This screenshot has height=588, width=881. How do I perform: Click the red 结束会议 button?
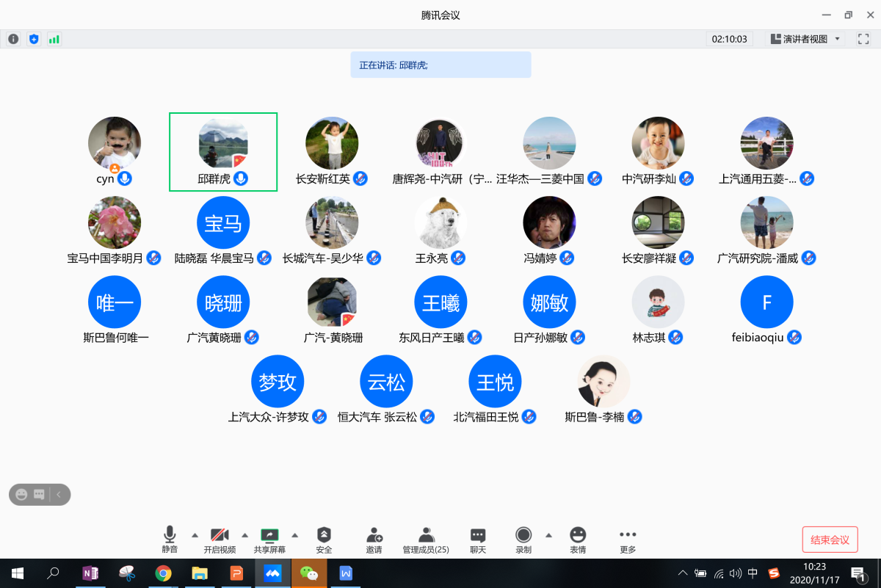[830, 540]
